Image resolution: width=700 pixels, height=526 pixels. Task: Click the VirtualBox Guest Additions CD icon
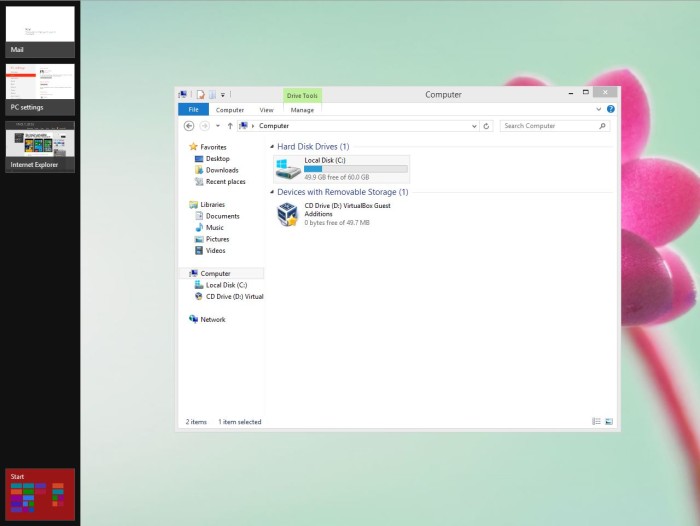point(288,214)
